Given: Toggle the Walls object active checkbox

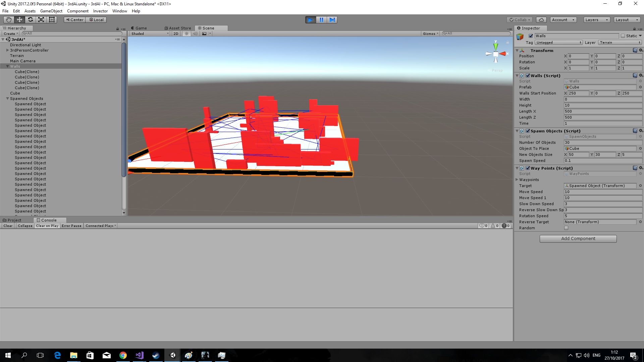Looking at the screenshot, I should [531, 36].
